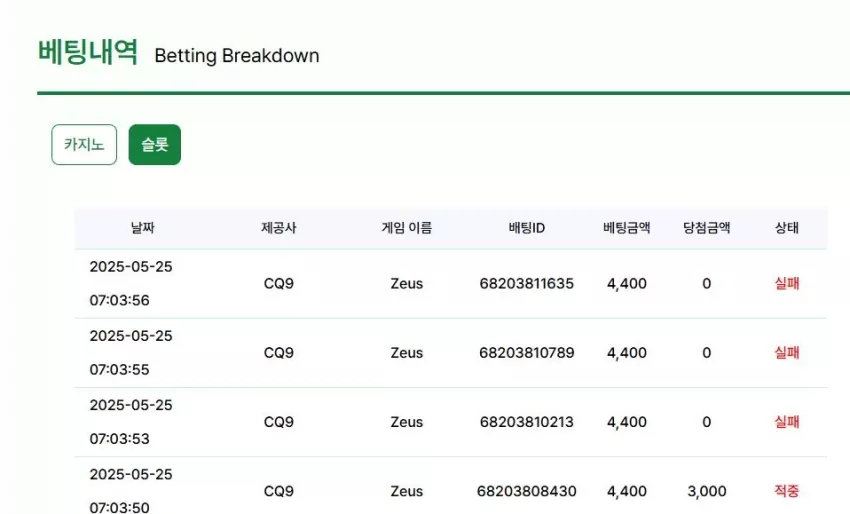
Task: Click the timestamp 07:03:53
Action: coord(119,439)
